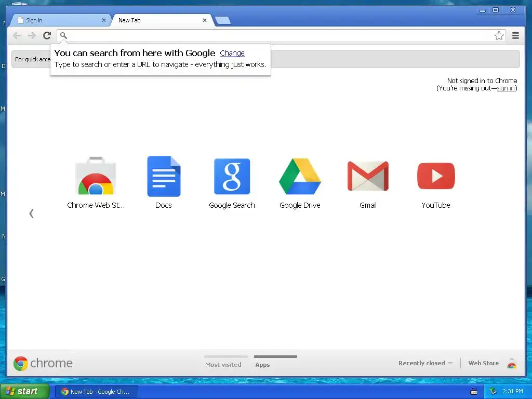Click the keyboard icon in system tray
Viewport: 532px width, 399px height.
click(474, 392)
